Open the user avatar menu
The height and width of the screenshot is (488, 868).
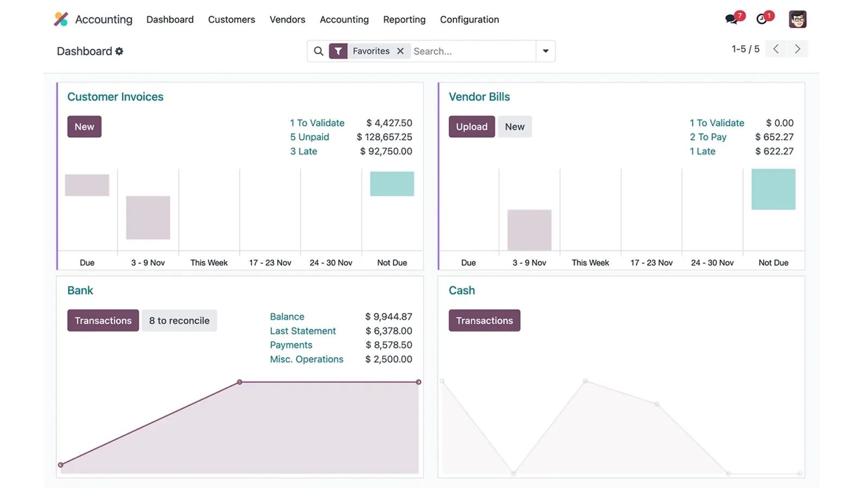point(797,19)
